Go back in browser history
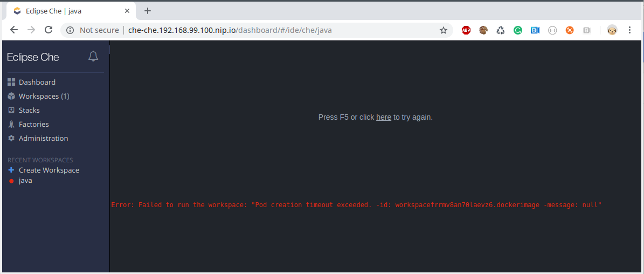This screenshot has width=644, height=274. click(x=14, y=30)
